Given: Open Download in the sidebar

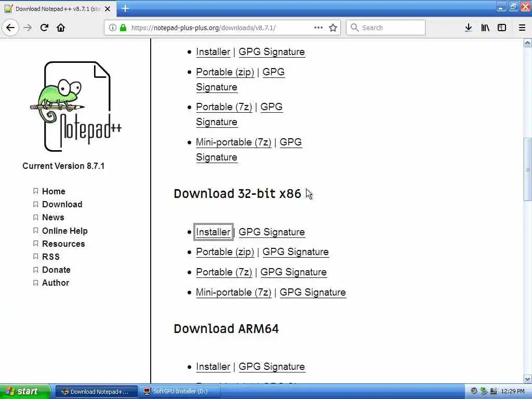Looking at the screenshot, I should pos(62,204).
